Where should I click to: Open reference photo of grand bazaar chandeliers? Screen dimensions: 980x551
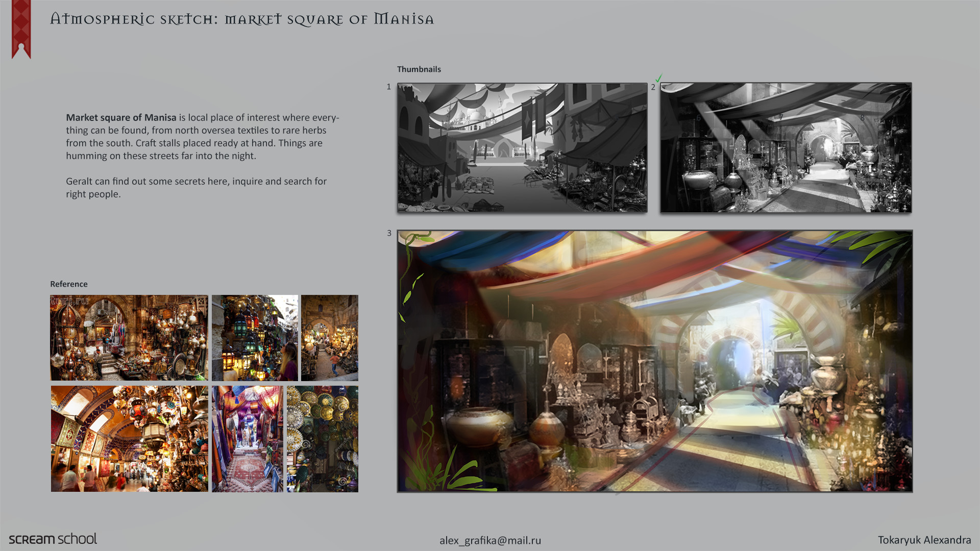click(130, 439)
